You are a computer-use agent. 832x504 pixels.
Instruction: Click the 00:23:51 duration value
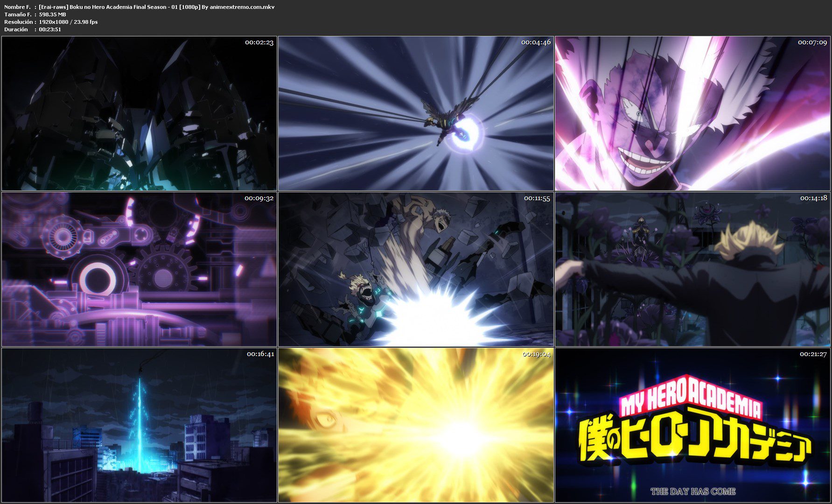50,29
